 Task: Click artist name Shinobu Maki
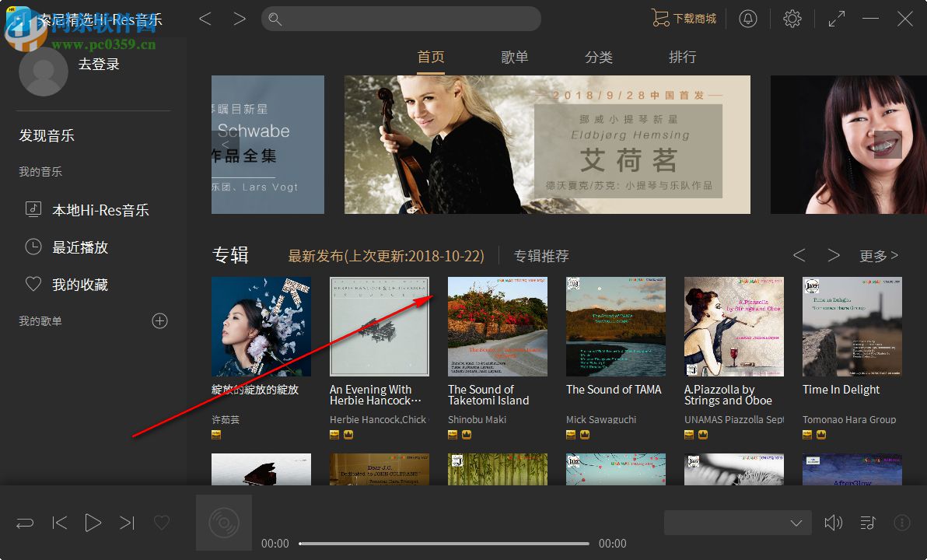(477, 419)
